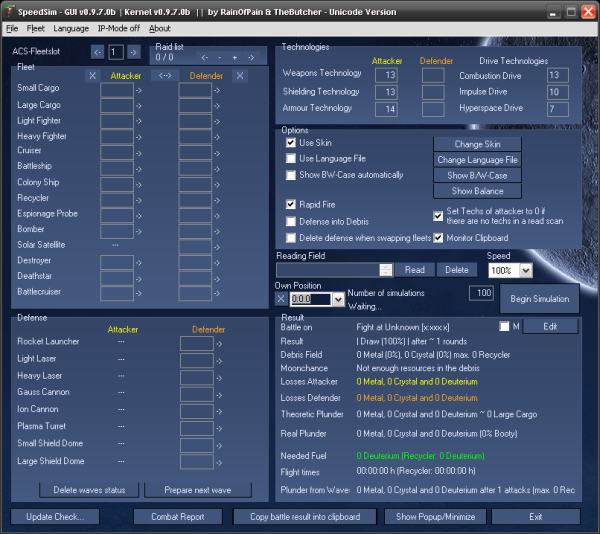Clear defender fleet with X button
The height and width of the screenshot is (534, 600).
point(240,75)
